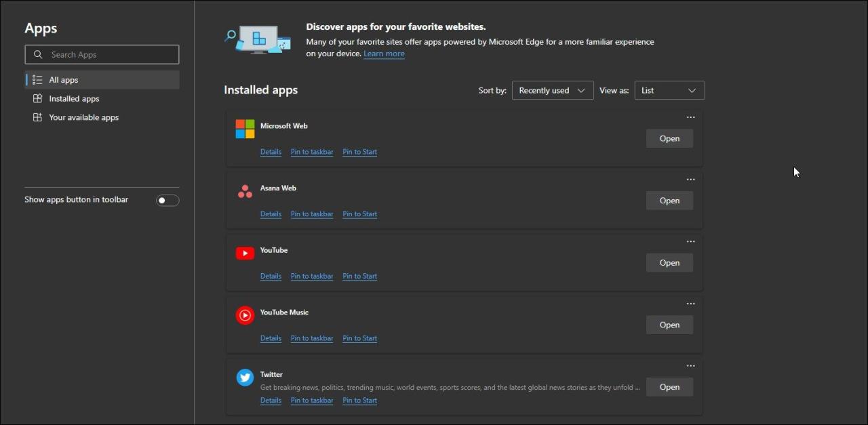Screen dimensions: 868x425
Task: Open more options for Microsoft Web
Action: 690,117
